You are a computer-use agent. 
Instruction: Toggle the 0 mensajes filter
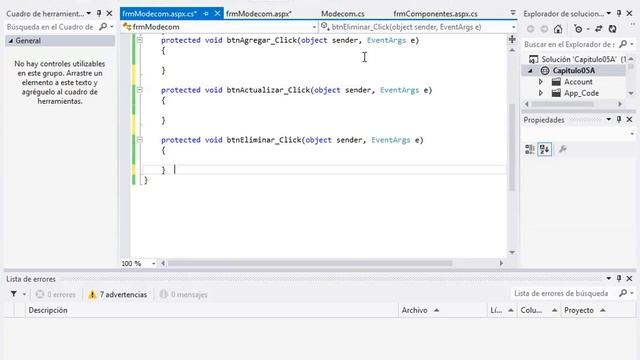184,294
